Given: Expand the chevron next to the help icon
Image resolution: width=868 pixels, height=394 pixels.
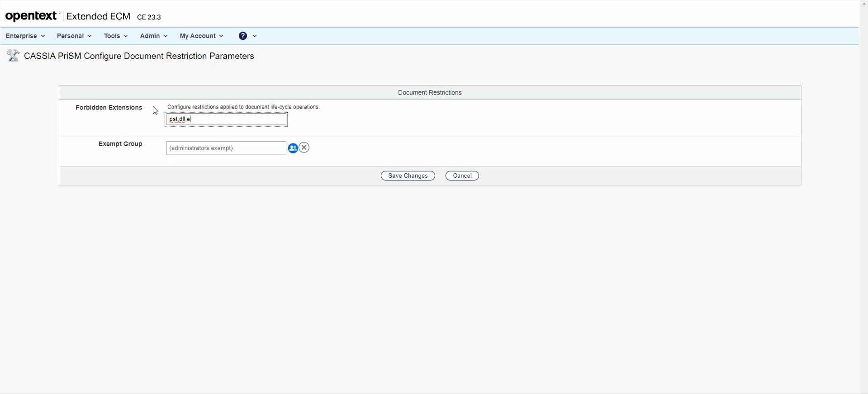Looking at the screenshot, I should [255, 36].
